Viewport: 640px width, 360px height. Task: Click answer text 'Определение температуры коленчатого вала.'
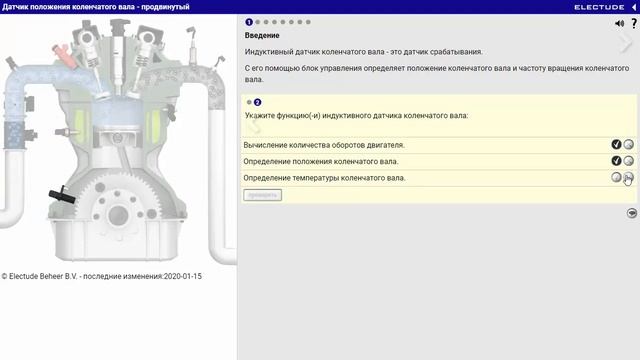(x=324, y=178)
